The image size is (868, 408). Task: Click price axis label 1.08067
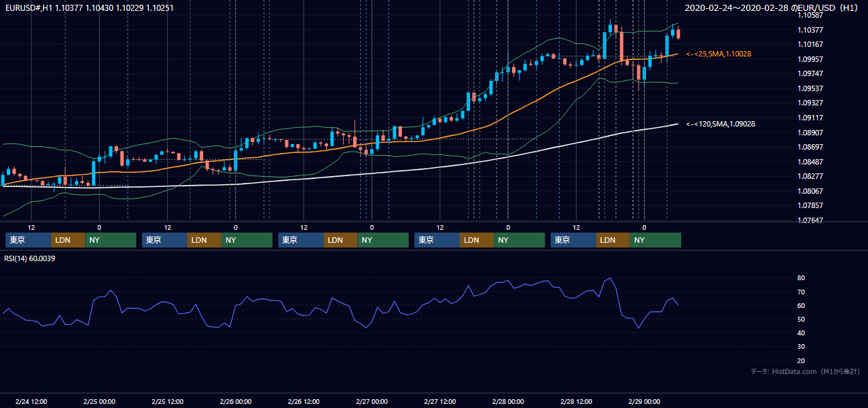pyautogui.click(x=810, y=191)
